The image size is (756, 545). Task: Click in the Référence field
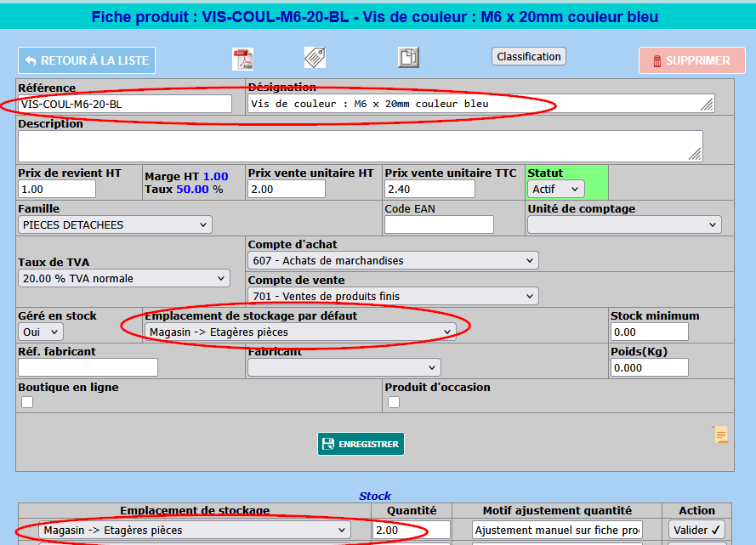pos(125,104)
